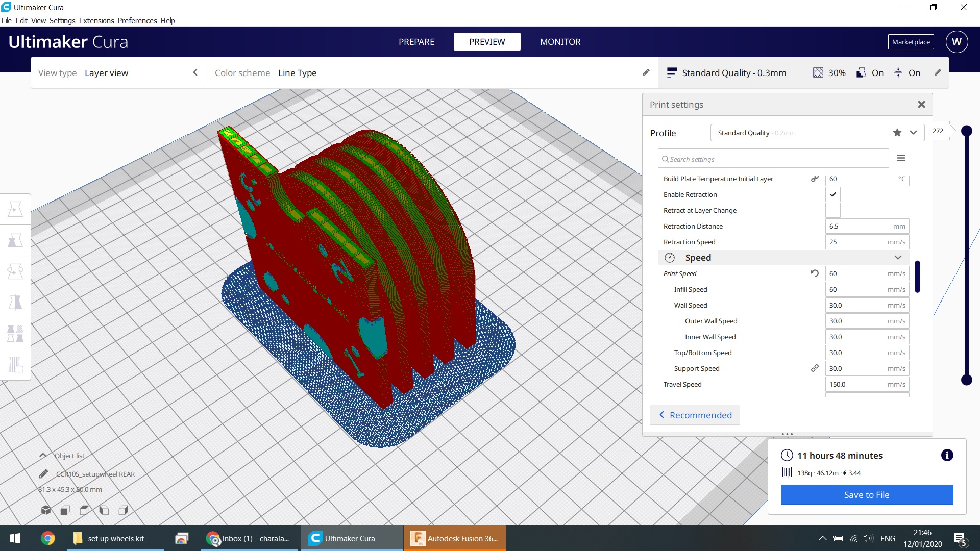This screenshot has width=980, height=551.
Task: Open account avatar W
Action: pyautogui.click(x=957, y=42)
